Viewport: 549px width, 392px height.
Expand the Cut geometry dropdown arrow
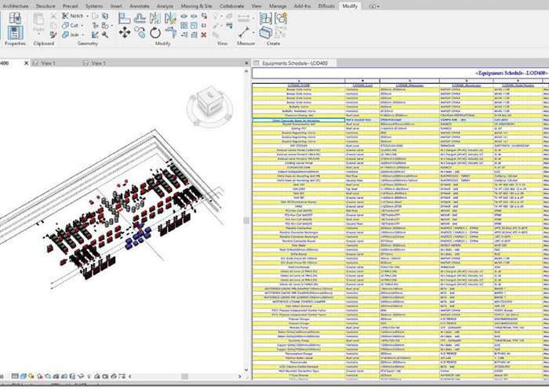(82, 26)
